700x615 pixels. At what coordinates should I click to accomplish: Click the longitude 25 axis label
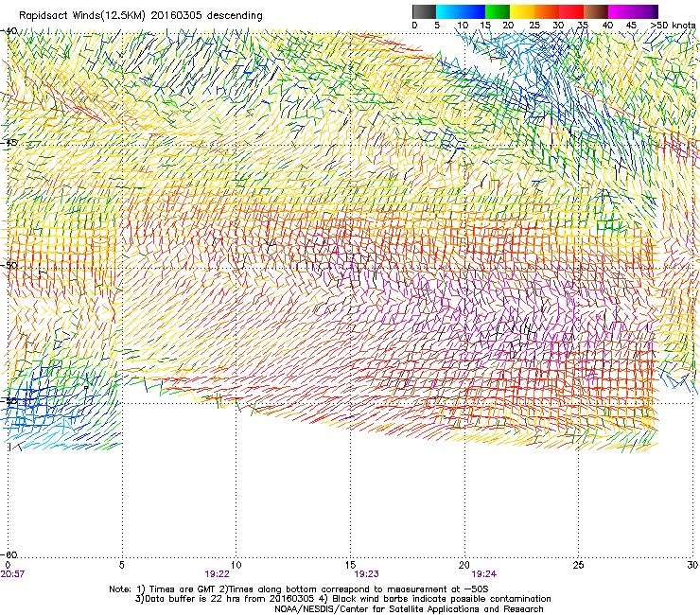pyautogui.click(x=578, y=565)
